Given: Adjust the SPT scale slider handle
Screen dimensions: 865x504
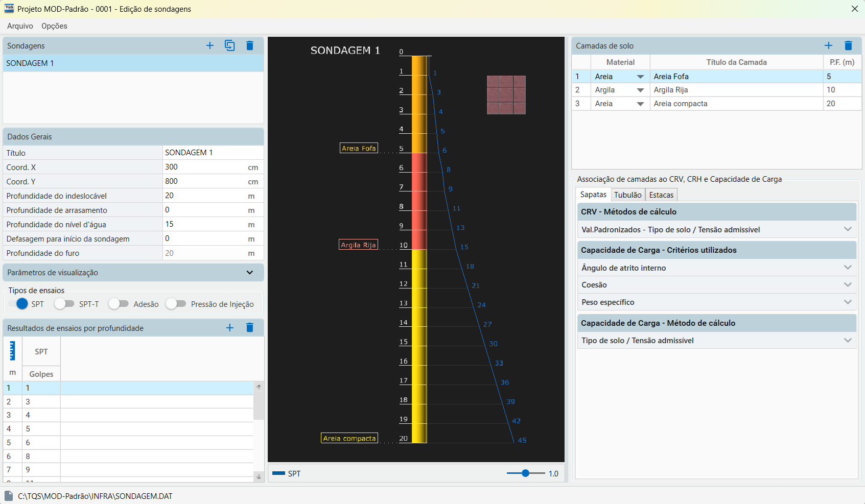Looking at the screenshot, I should (525, 473).
